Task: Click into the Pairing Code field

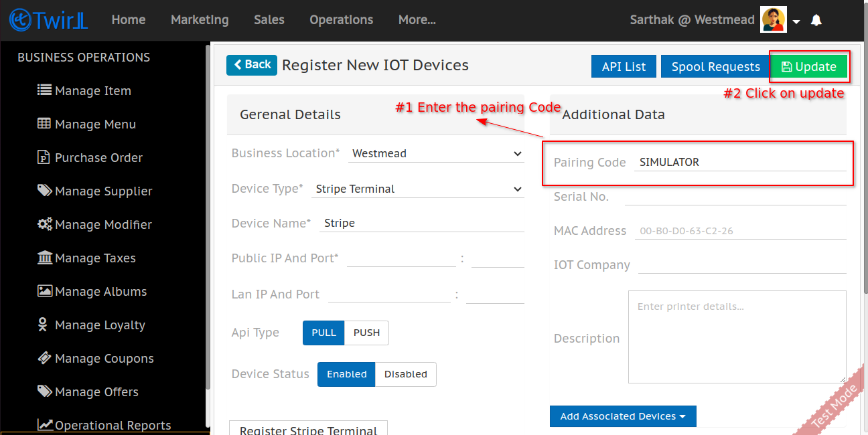Action: (739, 162)
